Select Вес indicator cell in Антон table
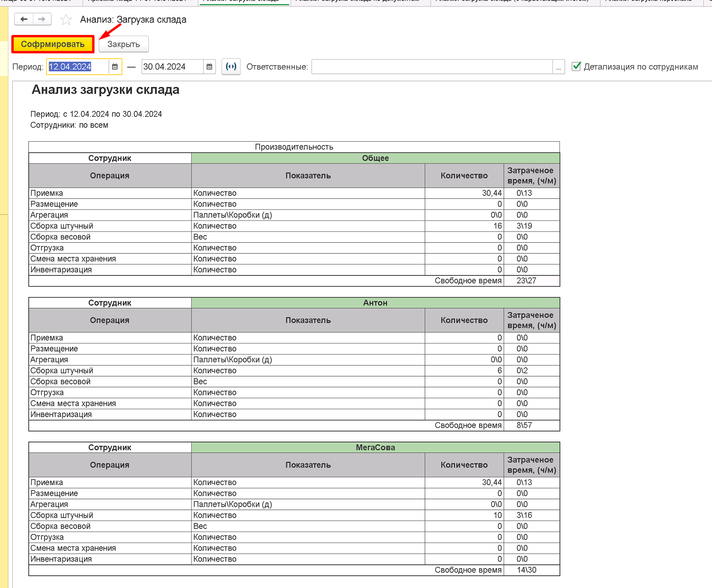Screen dimensions: 712x588 tap(308, 382)
